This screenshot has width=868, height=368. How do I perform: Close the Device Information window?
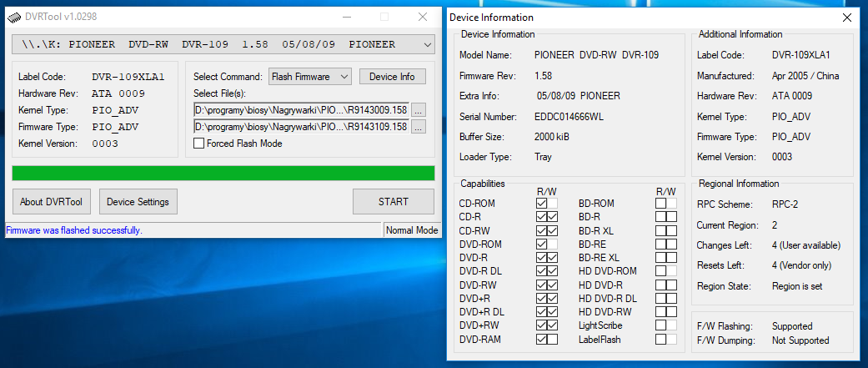[847, 18]
